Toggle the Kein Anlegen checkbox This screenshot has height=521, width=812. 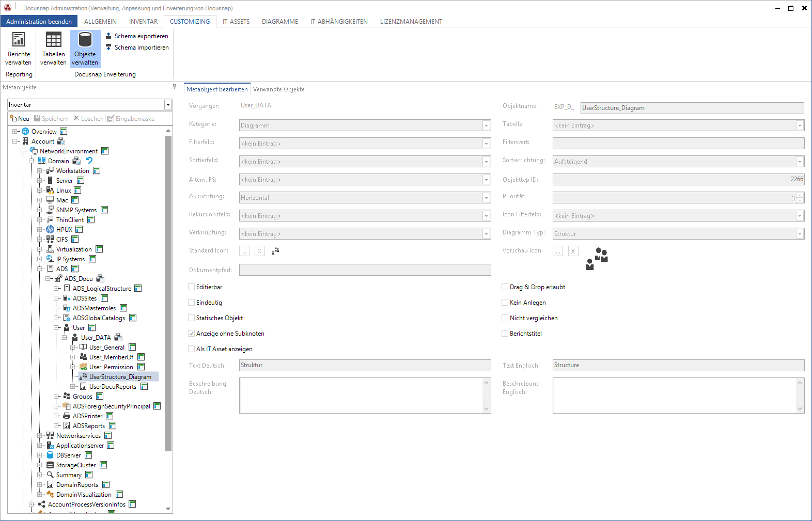[505, 303]
